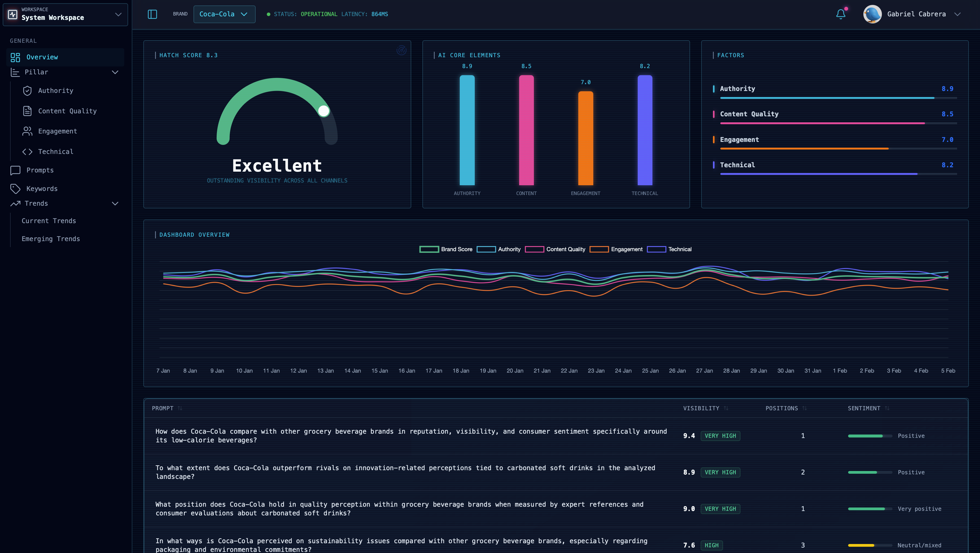Screen dimensions: 980x553
Task: Click the radar icon in Hatch Score card
Action: pos(401,50)
